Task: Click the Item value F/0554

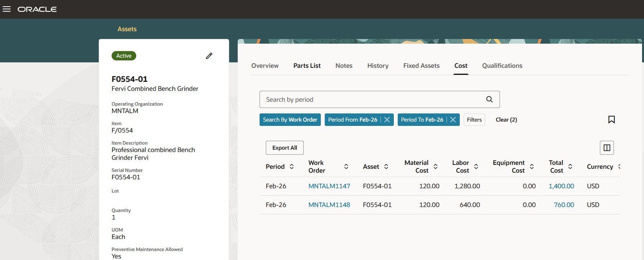Action: click(122, 130)
